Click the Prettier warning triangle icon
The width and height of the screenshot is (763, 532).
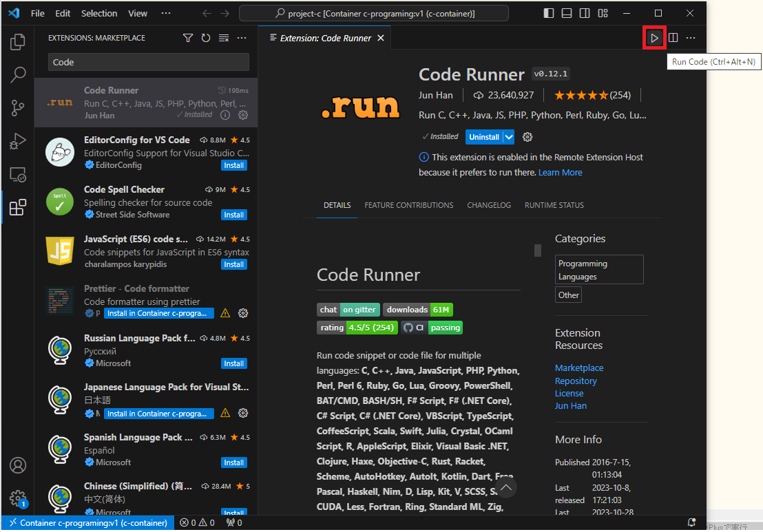(225, 313)
